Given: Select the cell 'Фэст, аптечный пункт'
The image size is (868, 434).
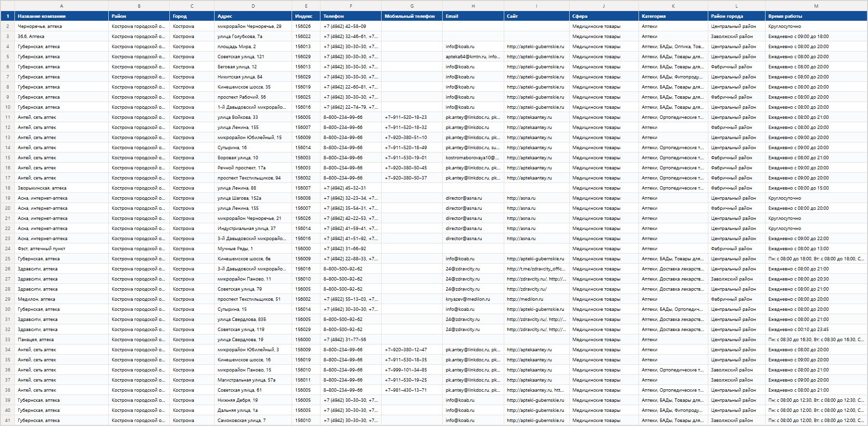Looking at the screenshot, I should click(x=62, y=249).
